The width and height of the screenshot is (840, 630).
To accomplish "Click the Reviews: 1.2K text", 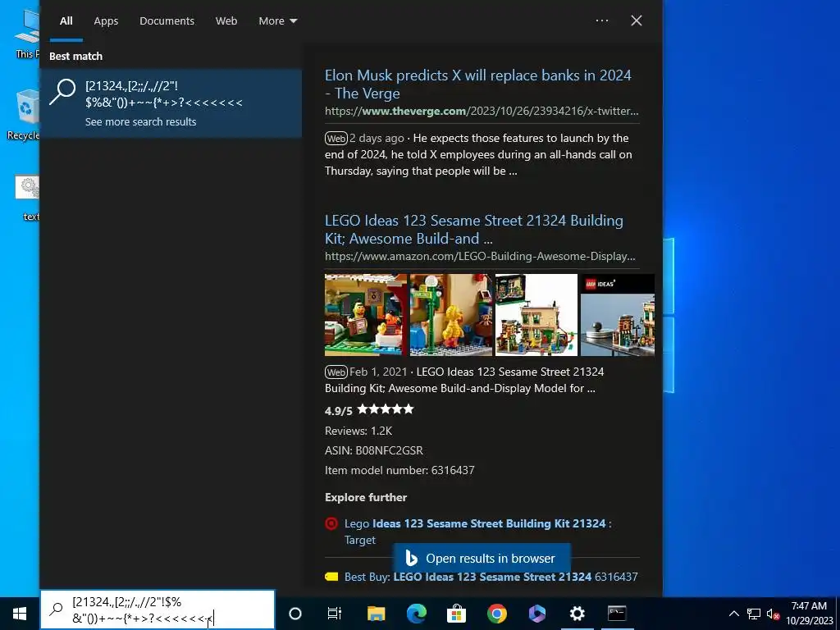I will coord(358,431).
